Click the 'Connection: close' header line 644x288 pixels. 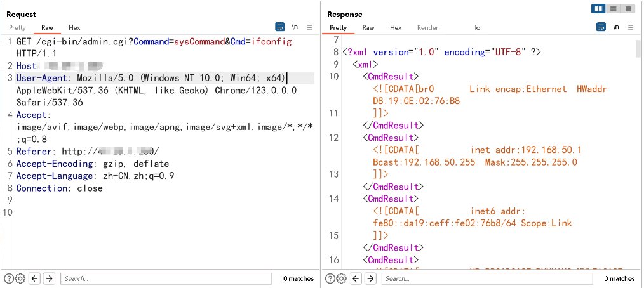point(59,188)
